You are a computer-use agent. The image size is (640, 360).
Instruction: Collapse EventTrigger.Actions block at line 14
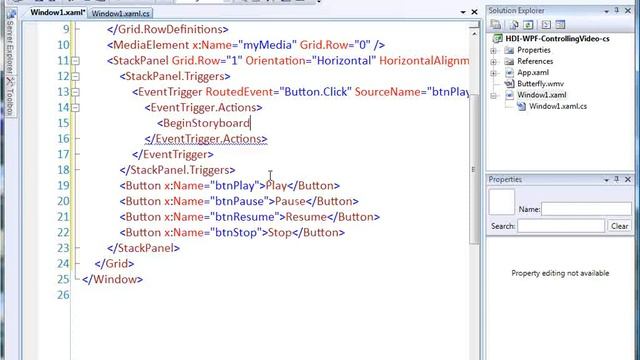click(76, 108)
